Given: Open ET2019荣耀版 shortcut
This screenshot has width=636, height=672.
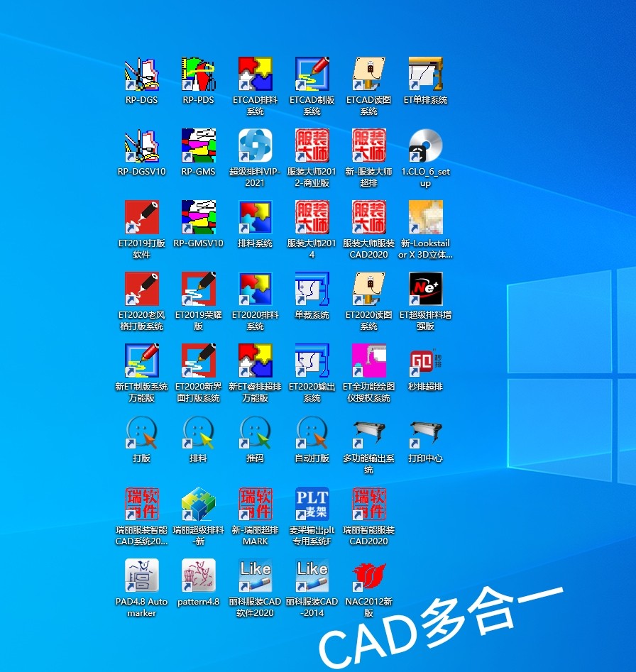Looking at the screenshot, I should pos(199,288).
